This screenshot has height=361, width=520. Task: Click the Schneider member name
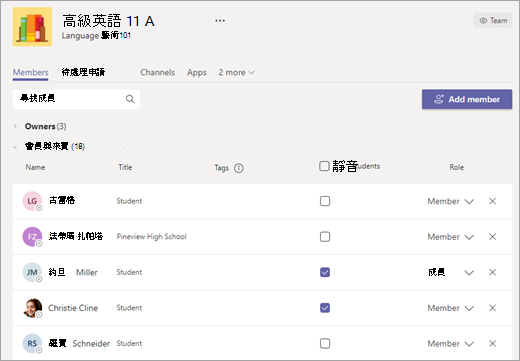pos(79,343)
